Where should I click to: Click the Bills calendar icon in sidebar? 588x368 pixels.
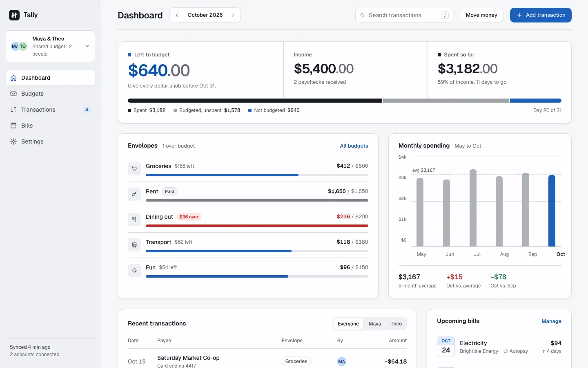(x=13, y=126)
